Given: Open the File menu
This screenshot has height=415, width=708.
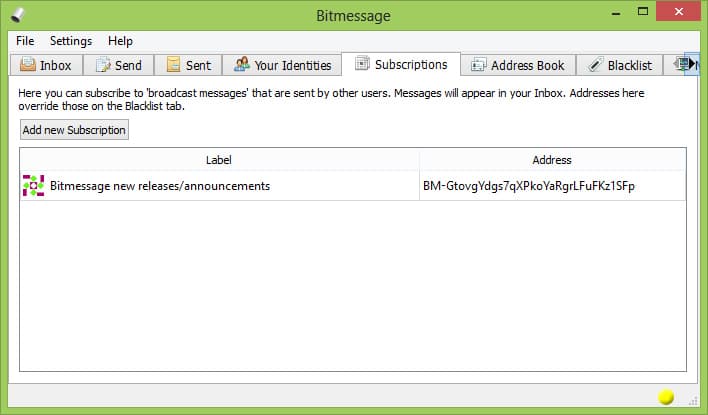Looking at the screenshot, I should pyautogui.click(x=25, y=41).
